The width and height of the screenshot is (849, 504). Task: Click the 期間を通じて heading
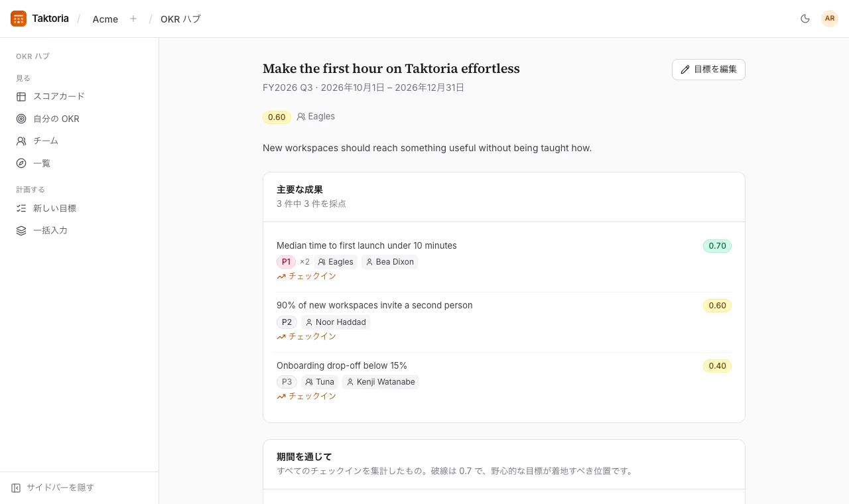point(304,457)
